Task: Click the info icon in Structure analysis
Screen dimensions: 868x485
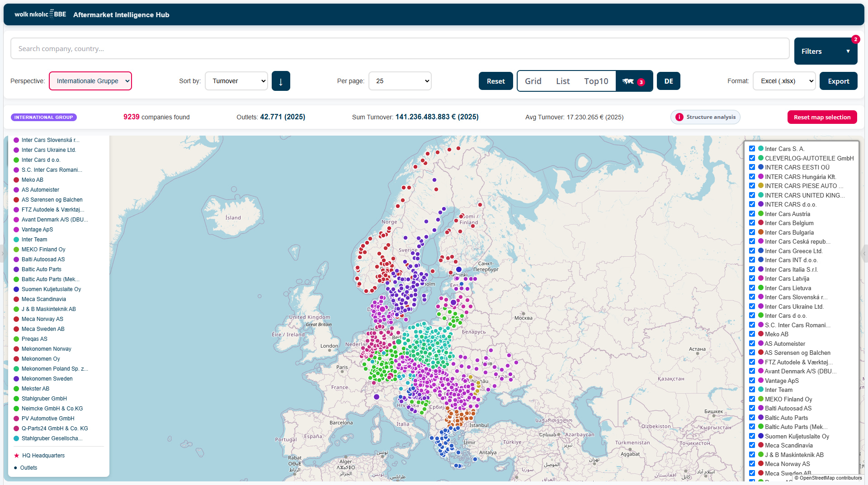Action: pos(679,117)
